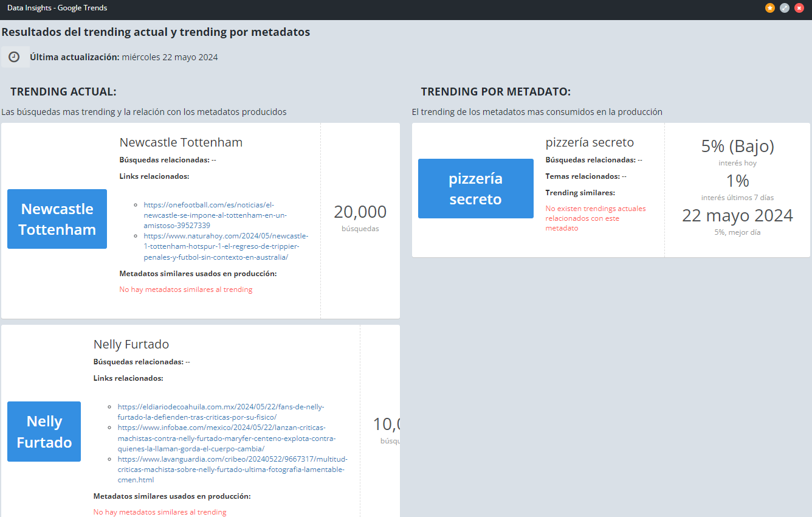Screen dimensions: 812x517
Task: Click the 5% (Bajo) interest value
Action: (x=737, y=146)
